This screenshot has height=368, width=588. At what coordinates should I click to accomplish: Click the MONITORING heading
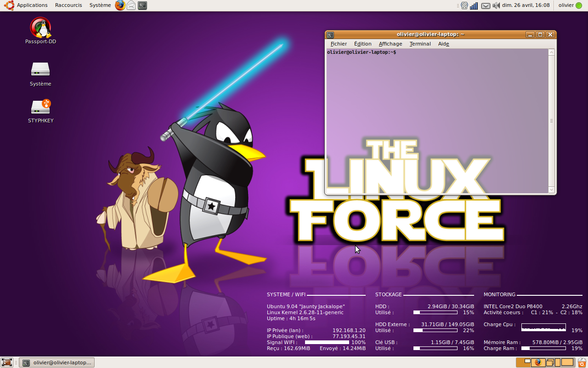pyautogui.click(x=499, y=294)
